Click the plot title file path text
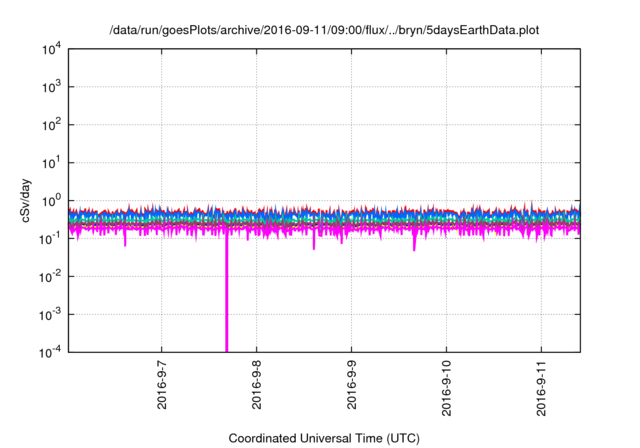The image size is (640, 448). (x=324, y=31)
